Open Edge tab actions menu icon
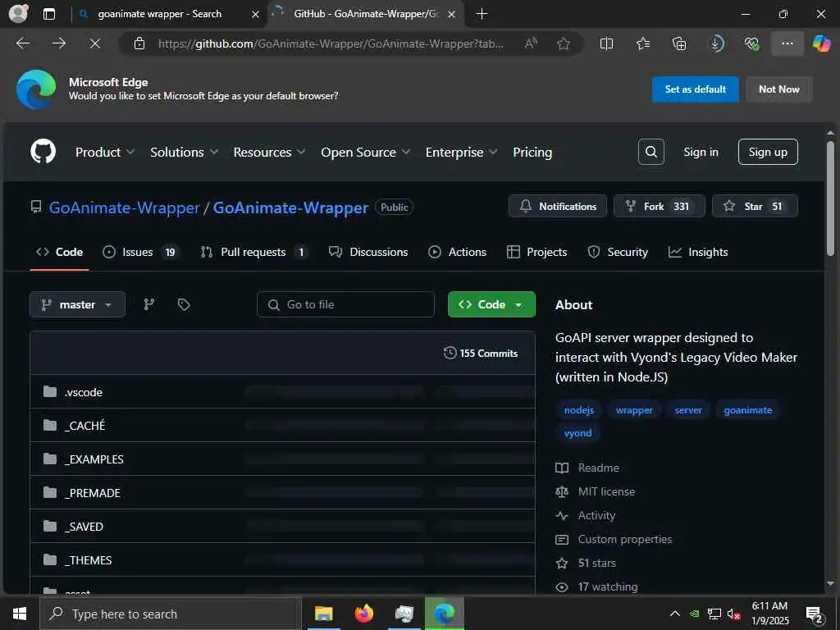840x630 pixels. point(48,14)
